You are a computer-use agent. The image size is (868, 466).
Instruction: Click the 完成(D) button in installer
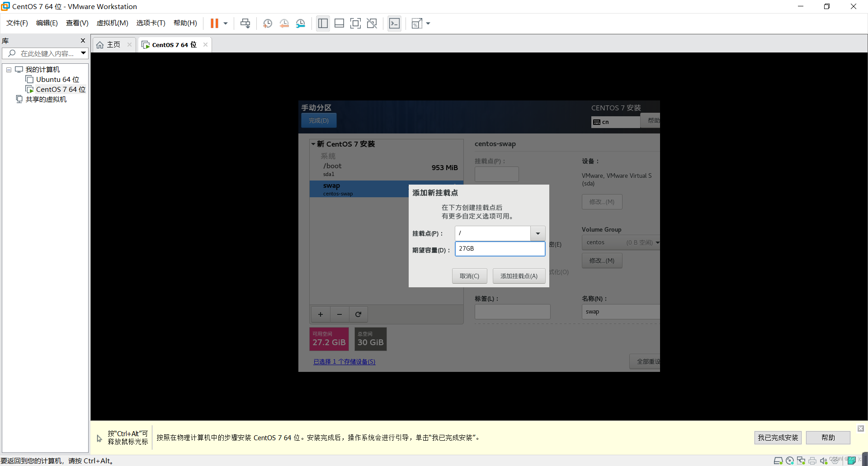click(x=319, y=121)
